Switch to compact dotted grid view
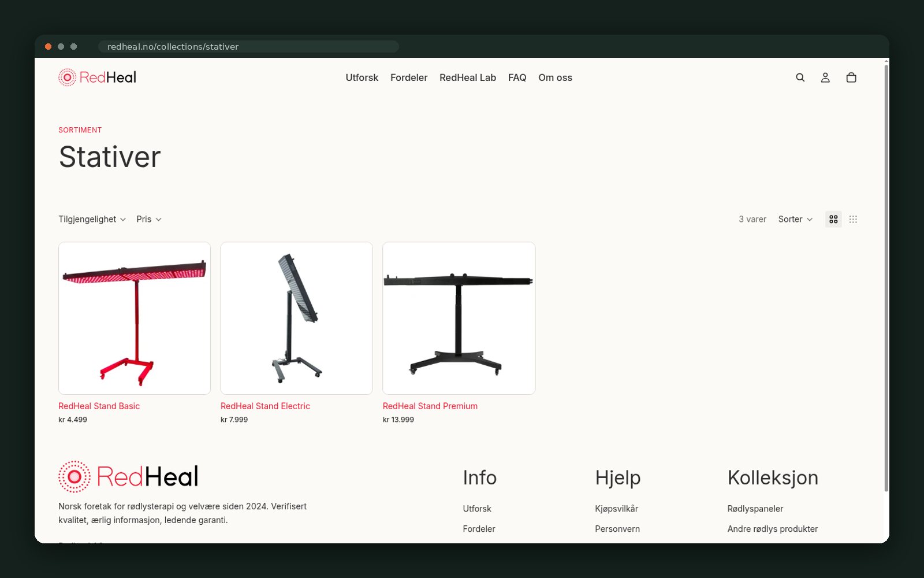The image size is (924, 578). [x=853, y=219]
